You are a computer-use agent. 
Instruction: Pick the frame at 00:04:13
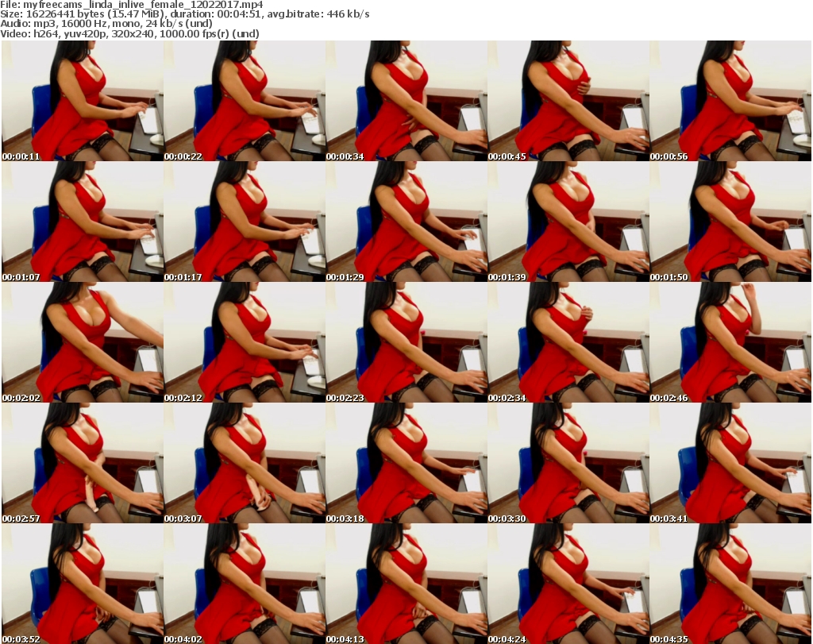tap(406, 584)
